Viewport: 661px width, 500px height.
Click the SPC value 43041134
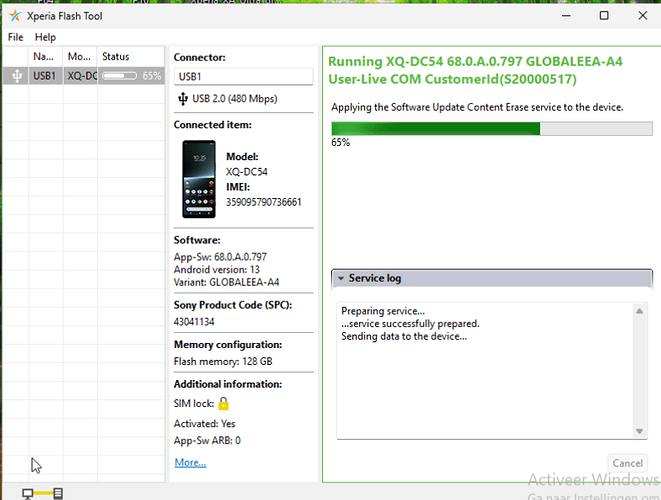pyautogui.click(x=194, y=322)
